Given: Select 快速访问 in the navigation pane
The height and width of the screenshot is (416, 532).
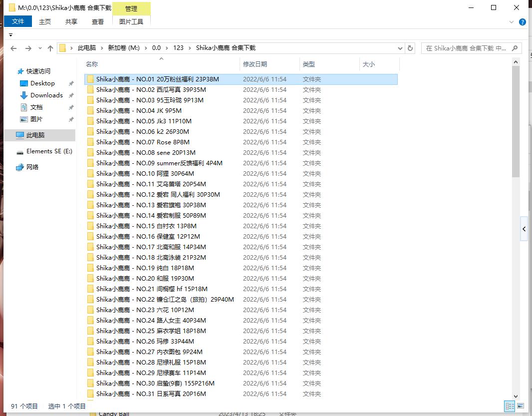Looking at the screenshot, I should [38, 71].
